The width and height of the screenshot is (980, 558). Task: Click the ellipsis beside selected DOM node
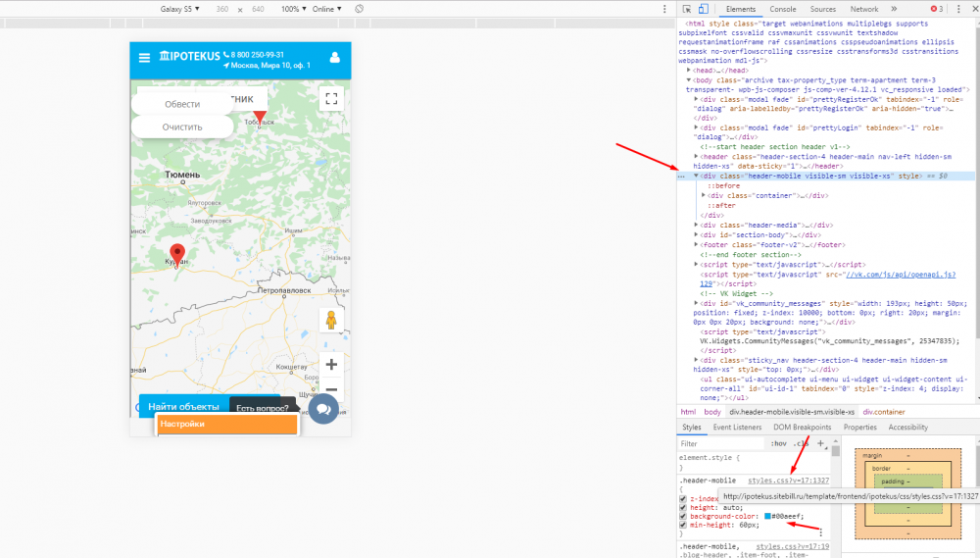(681, 177)
